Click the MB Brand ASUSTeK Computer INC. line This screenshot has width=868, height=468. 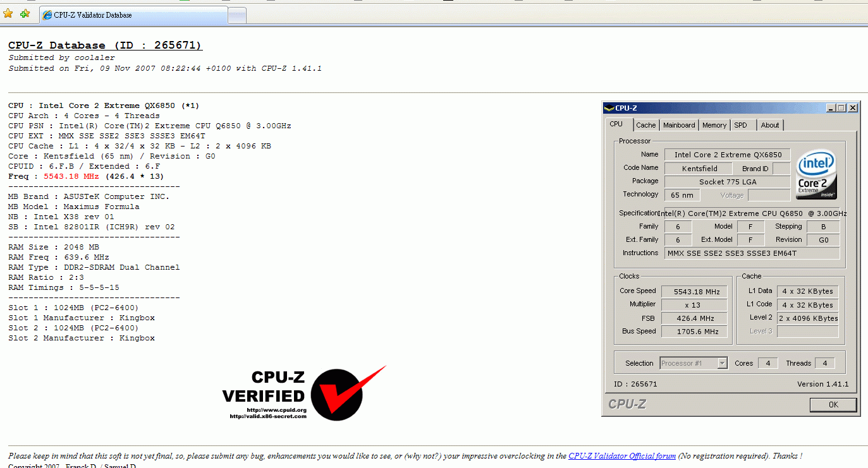[x=89, y=196]
